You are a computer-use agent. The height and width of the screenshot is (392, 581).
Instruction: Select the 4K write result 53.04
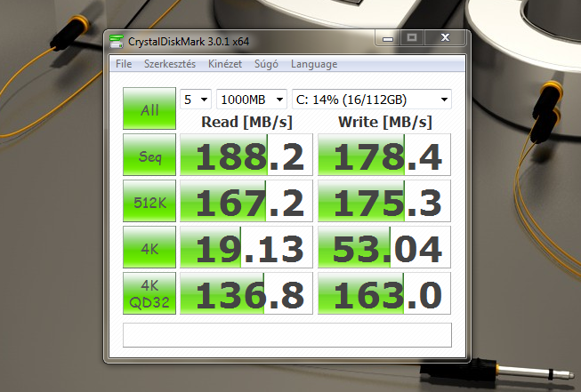[384, 247]
